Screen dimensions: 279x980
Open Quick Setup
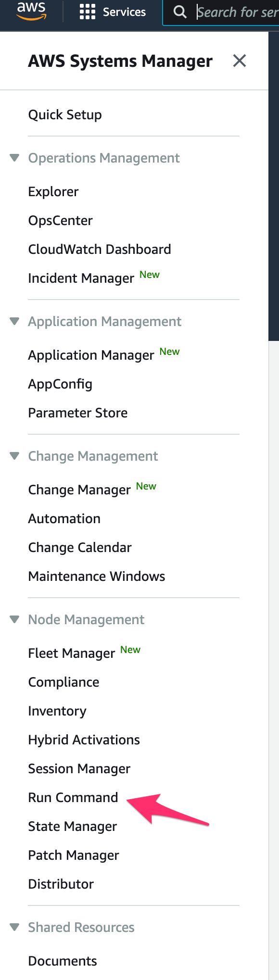[x=65, y=114]
